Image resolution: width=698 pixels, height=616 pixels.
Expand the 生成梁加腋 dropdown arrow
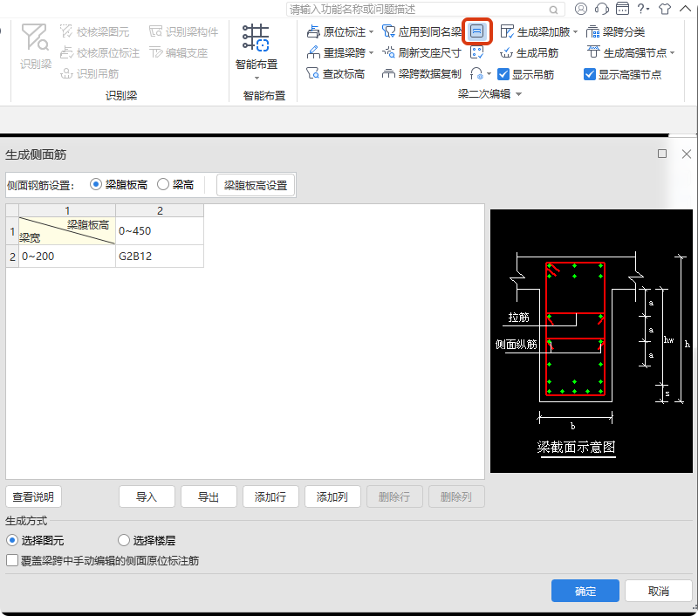(x=575, y=32)
